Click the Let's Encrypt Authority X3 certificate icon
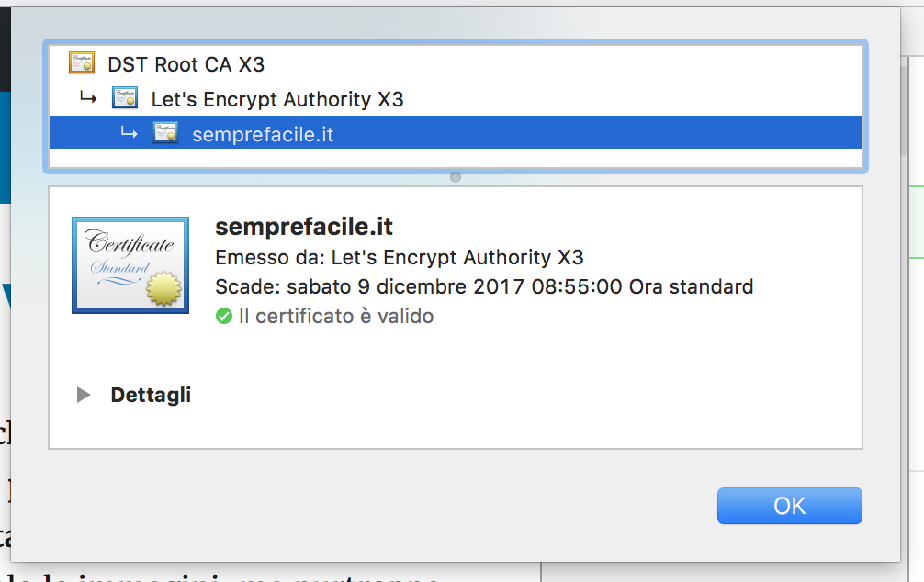924x582 pixels. coord(125,98)
